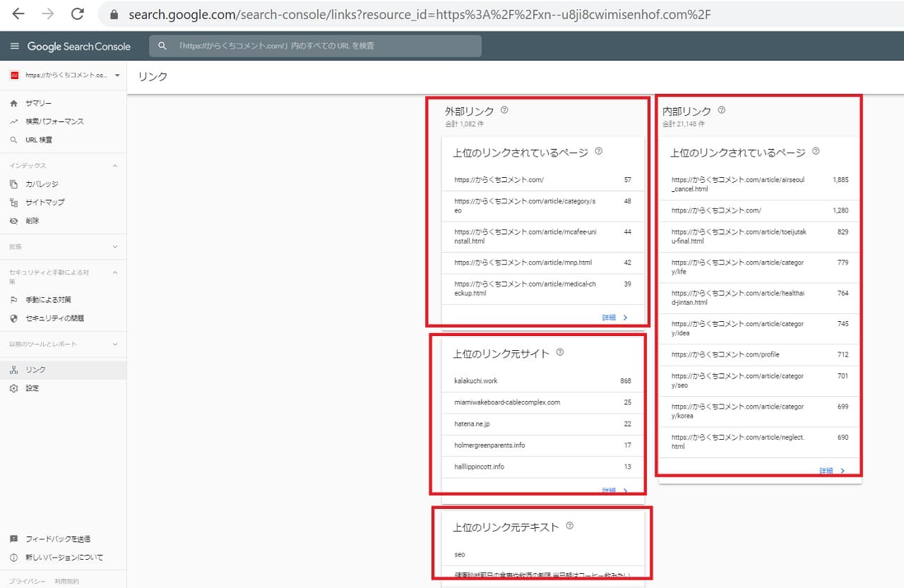Click help icon beside 外部リンク heading

504,110
